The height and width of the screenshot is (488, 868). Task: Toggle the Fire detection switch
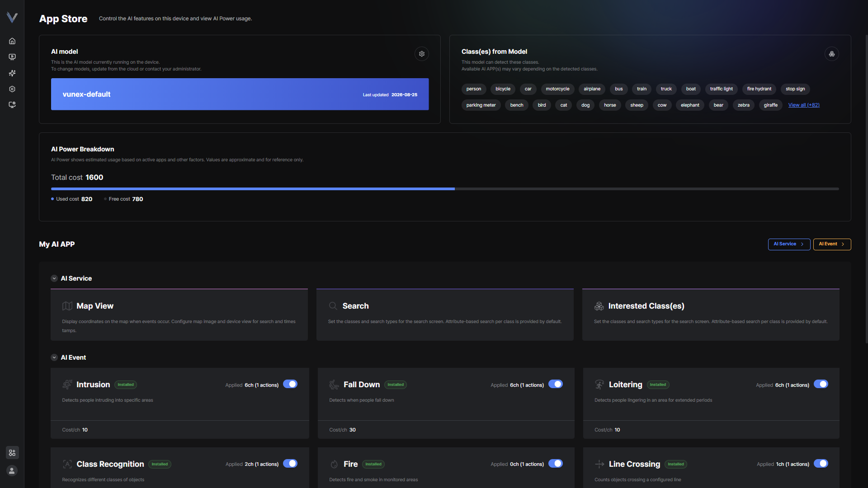pos(556,464)
